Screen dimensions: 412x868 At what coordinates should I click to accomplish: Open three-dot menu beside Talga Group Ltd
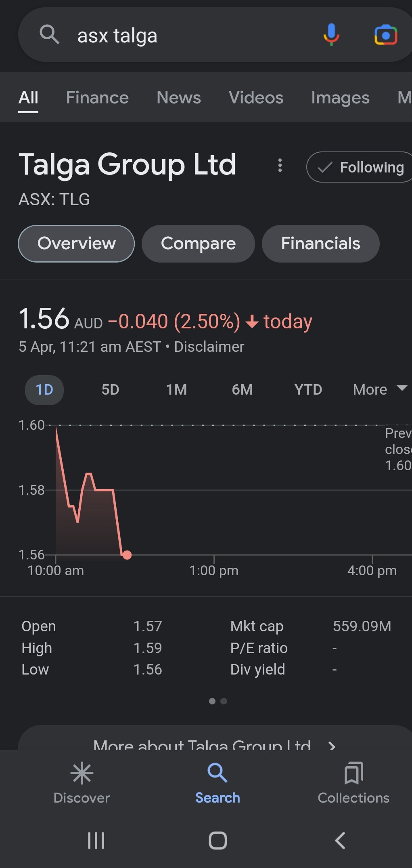pyautogui.click(x=280, y=166)
